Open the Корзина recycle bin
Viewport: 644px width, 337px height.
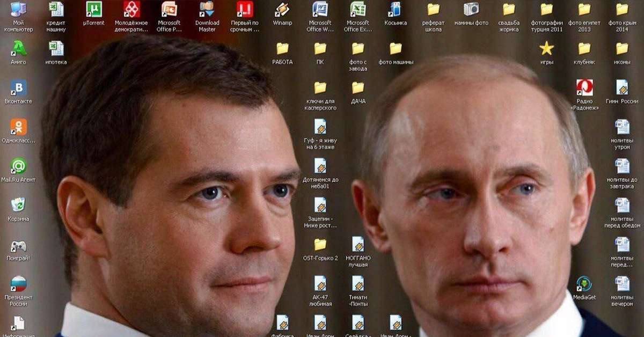[18, 206]
